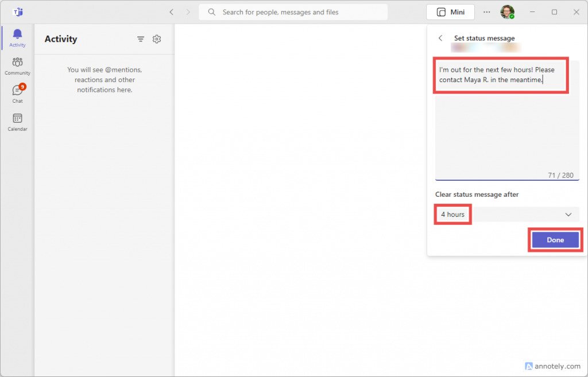The width and height of the screenshot is (588, 377).
Task: Switch to Mini mode
Action: [450, 11]
